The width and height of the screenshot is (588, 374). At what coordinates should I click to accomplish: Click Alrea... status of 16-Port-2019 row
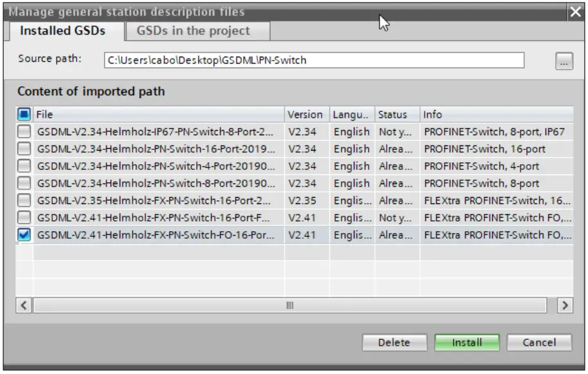(396, 149)
